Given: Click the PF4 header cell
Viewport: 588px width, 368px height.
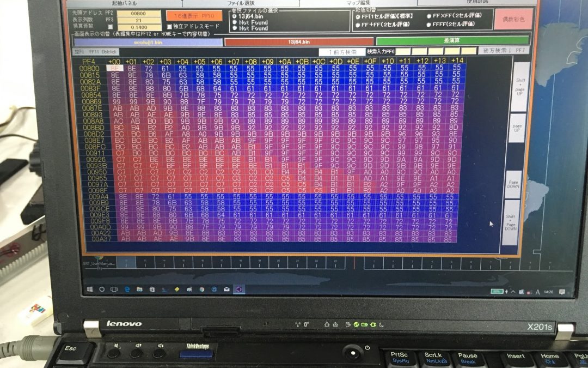Looking at the screenshot, I should tap(89, 62).
